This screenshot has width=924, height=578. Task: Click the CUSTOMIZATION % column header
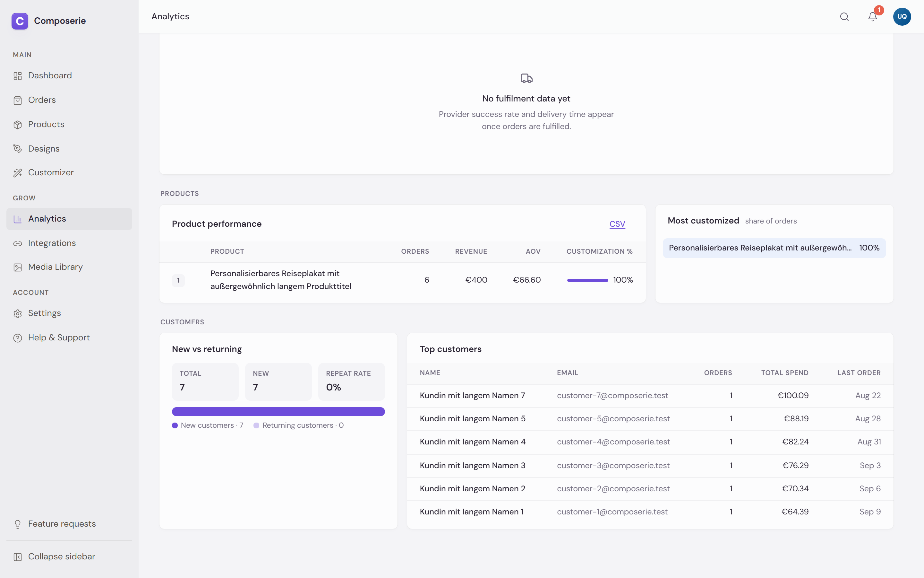pyautogui.click(x=599, y=251)
